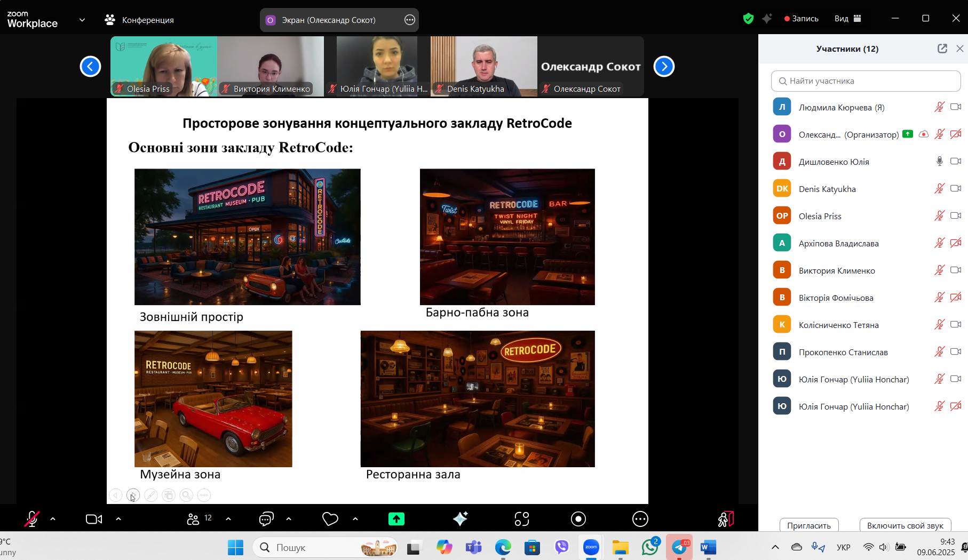Viewport: 968px width, 560px height.
Task: Click the leave meeting icon
Action: tap(726, 519)
